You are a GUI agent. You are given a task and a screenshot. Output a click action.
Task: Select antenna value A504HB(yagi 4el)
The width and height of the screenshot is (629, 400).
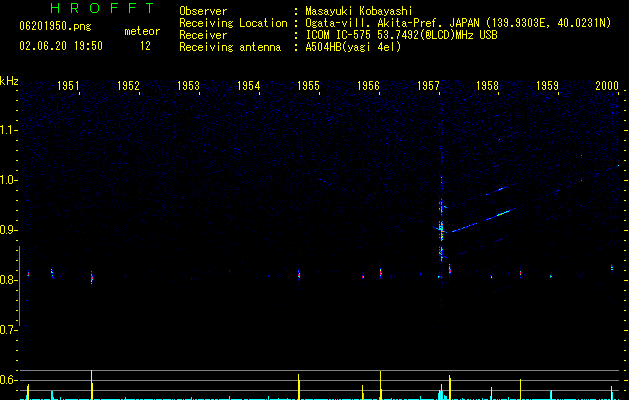(353, 47)
